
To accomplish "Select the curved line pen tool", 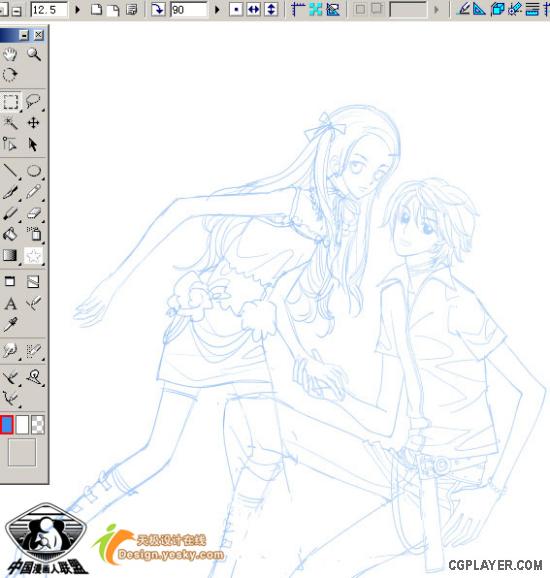I will click(x=10, y=398).
